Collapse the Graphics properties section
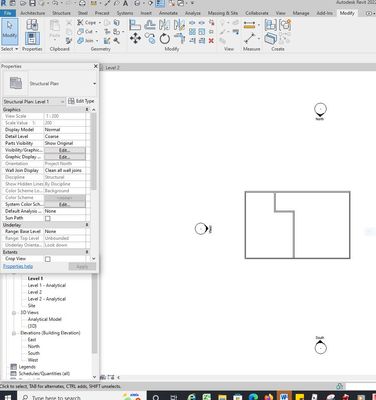Screen dimensions: 376x400 87,110
